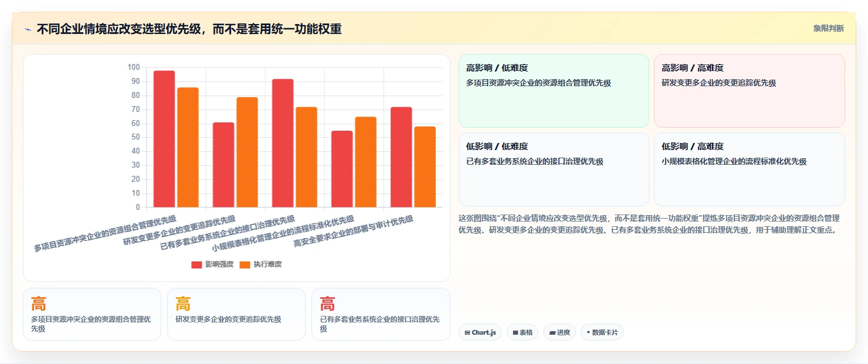Viewport: 868px width, 364px height.
Task: Click the blue icon before the header title
Action: (x=28, y=29)
